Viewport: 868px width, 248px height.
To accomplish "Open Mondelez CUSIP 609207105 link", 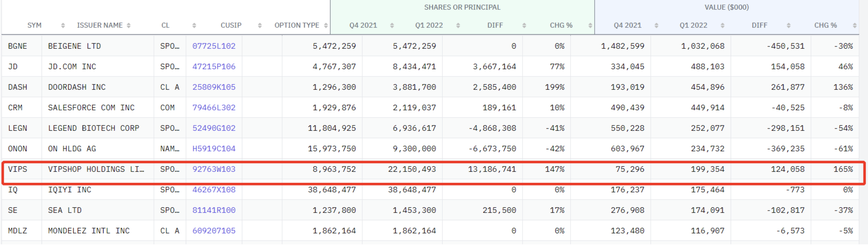I will (x=214, y=231).
